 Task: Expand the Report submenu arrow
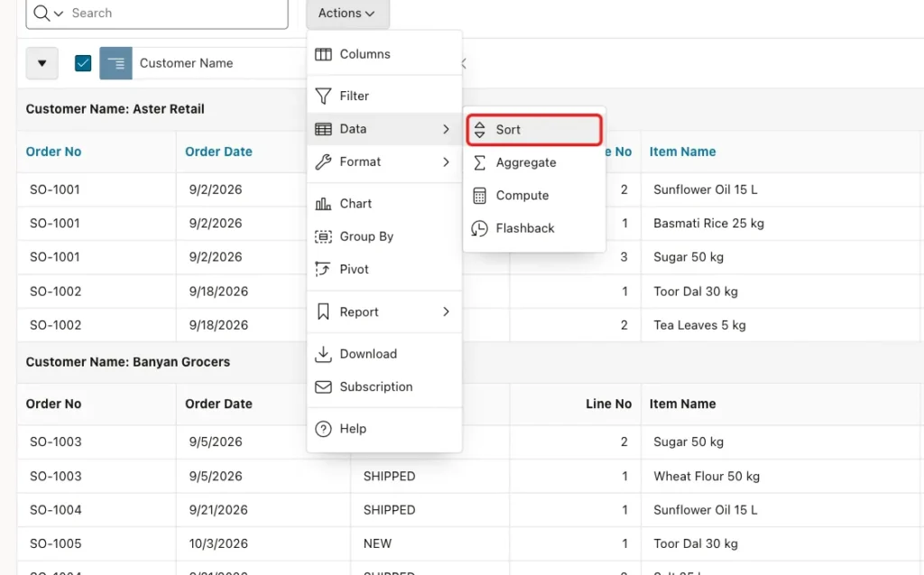[x=446, y=312]
